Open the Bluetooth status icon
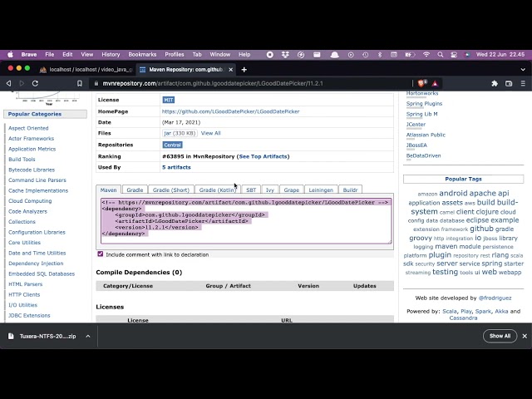Viewport: 532px width, 399px height. tap(380, 54)
